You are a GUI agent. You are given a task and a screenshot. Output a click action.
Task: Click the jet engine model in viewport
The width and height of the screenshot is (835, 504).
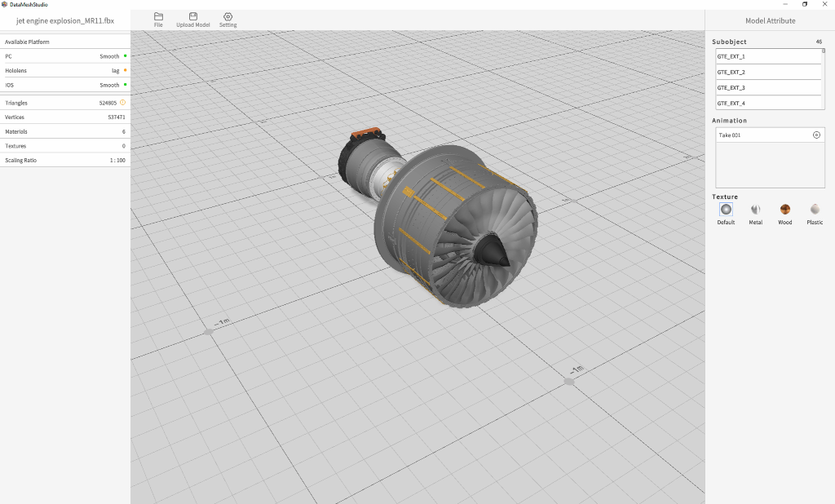(440, 219)
